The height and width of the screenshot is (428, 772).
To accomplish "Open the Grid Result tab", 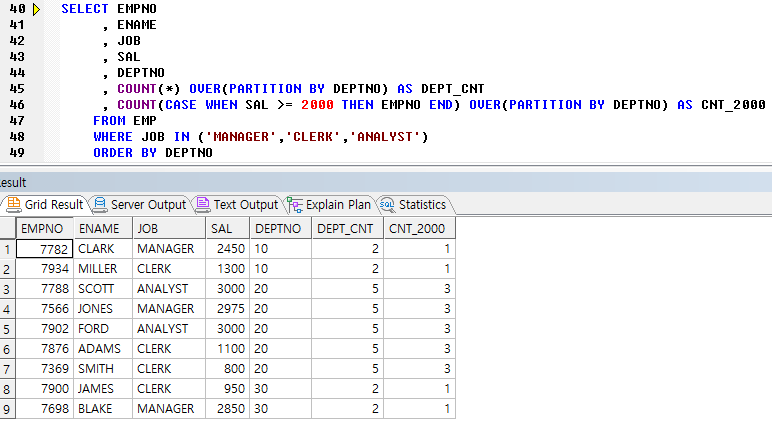I will pos(45,204).
